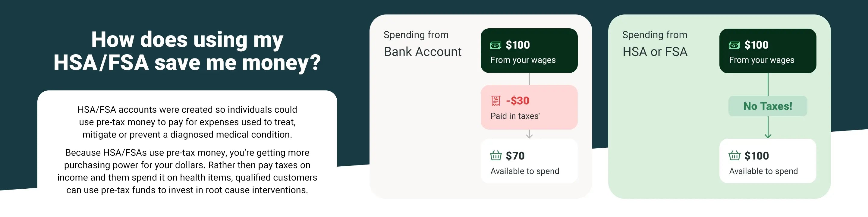868x217 pixels.
Task: Click 'Available to spend' under $70
Action: pos(525,171)
